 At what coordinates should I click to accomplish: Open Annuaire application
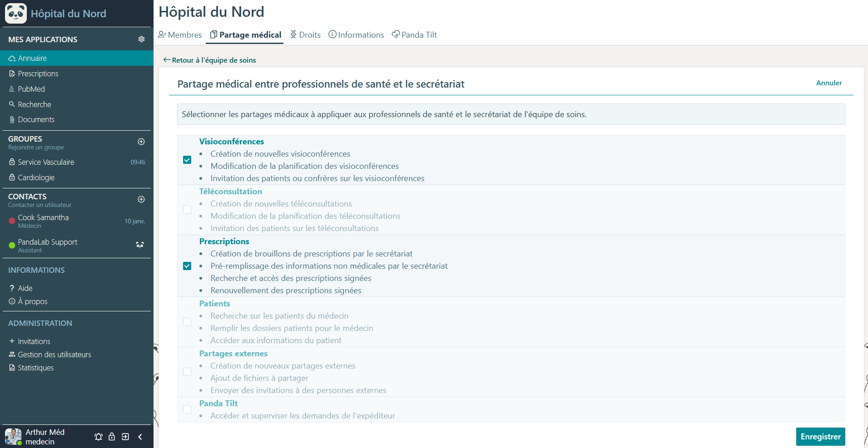coord(77,58)
